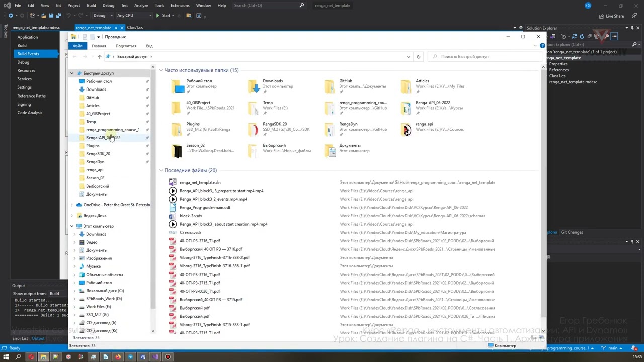The image size is (644, 362).
Task: Open the RengaSDK_20 folder in frequent folders
Action: click(254, 129)
